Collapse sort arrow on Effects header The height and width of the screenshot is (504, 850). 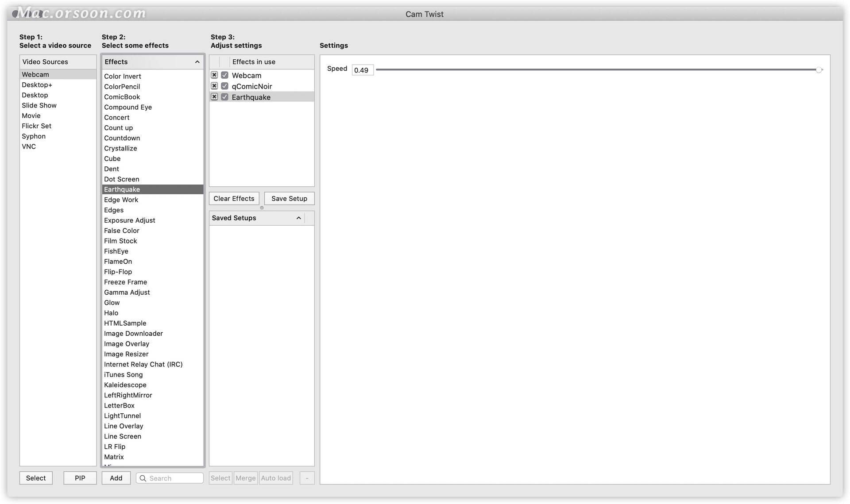197,62
